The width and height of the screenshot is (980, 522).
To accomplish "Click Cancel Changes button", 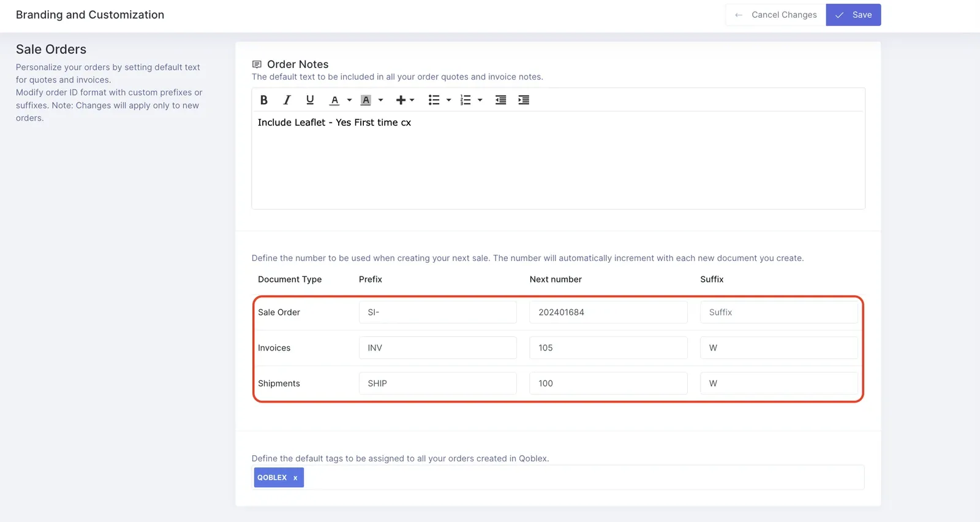I will coord(775,15).
